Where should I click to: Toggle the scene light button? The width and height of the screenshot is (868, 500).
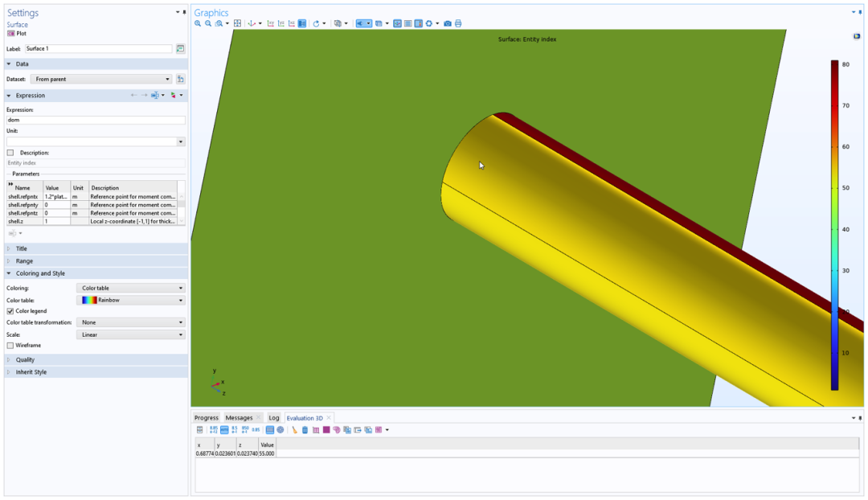[x=360, y=23]
